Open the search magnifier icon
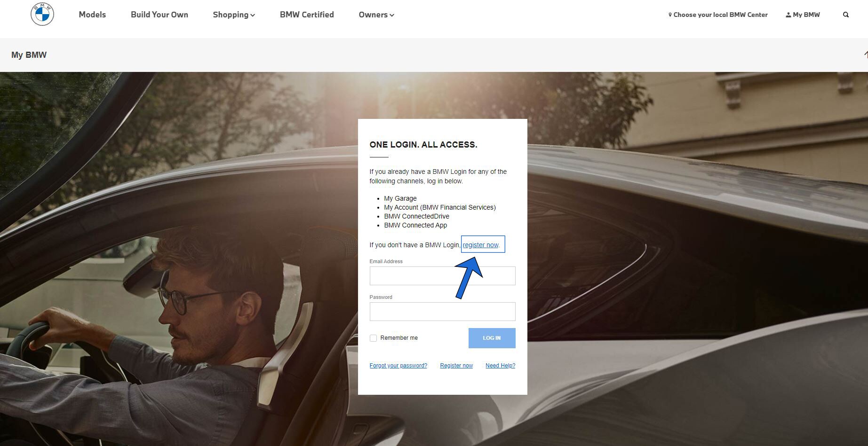 pyautogui.click(x=845, y=15)
